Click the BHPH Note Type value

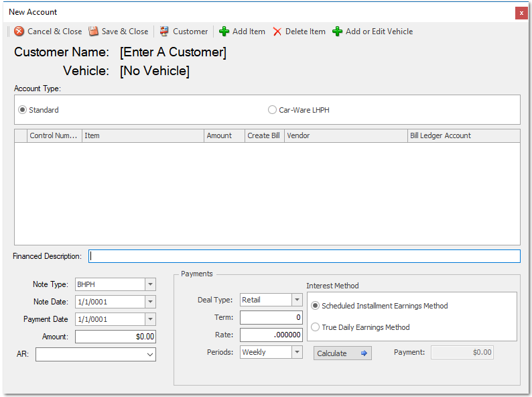86,284
